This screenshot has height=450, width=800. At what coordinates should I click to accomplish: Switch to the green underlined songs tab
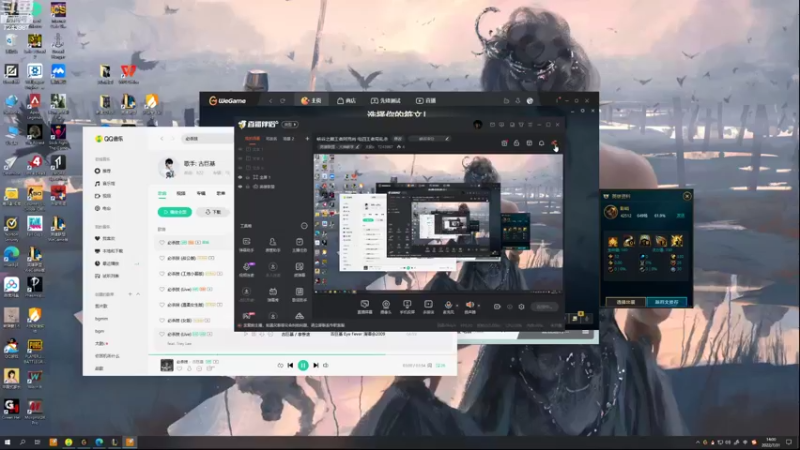click(x=162, y=193)
